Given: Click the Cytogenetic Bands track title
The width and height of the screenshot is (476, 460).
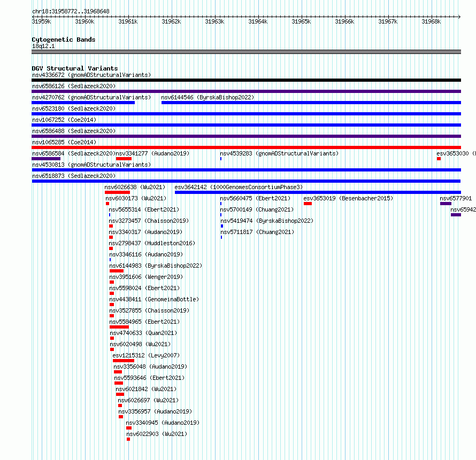Looking at the screenshot, I should [x=64, y=40].
